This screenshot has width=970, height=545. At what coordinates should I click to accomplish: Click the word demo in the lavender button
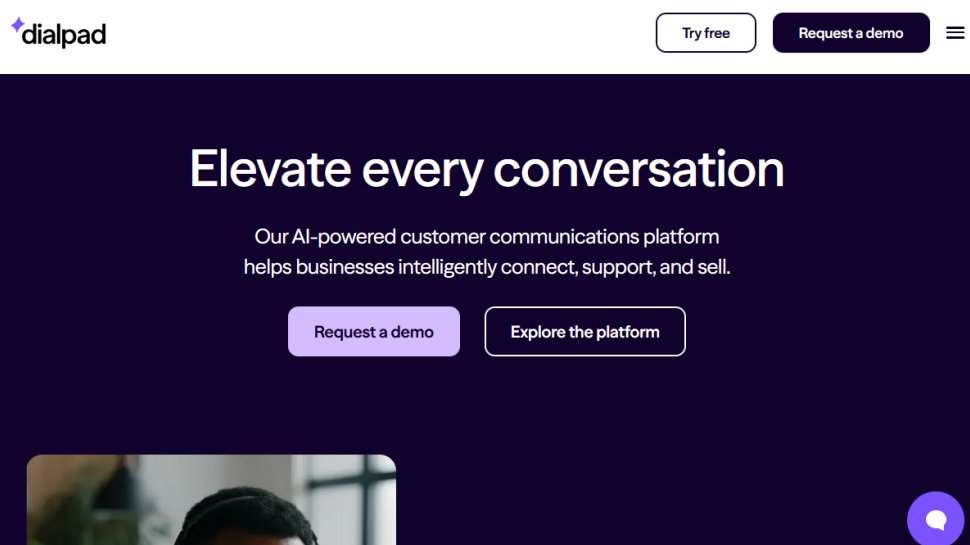point(412,332)
